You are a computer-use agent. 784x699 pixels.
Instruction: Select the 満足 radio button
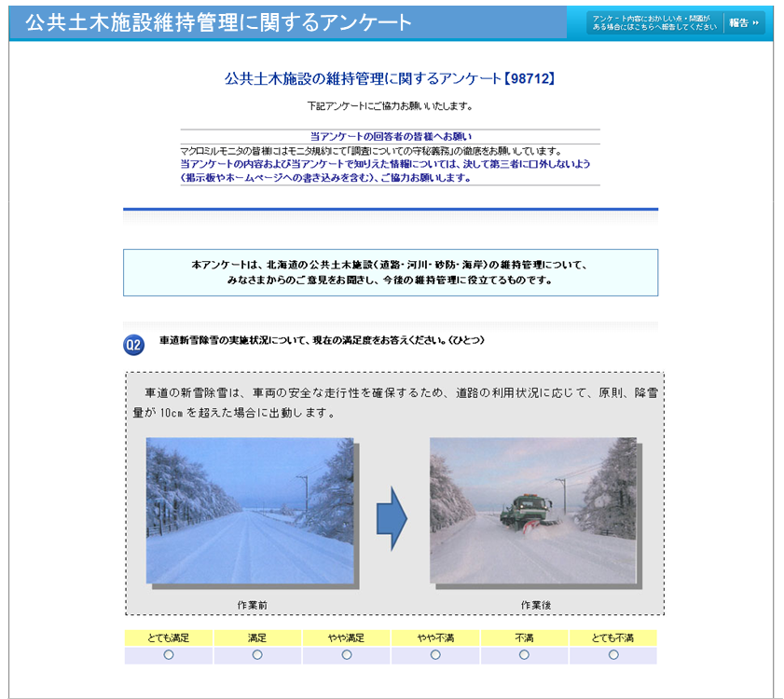coord(257,655)
